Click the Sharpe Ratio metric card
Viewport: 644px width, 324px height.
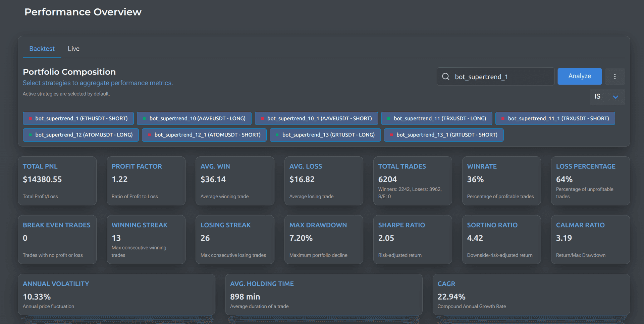click(413, 239)
